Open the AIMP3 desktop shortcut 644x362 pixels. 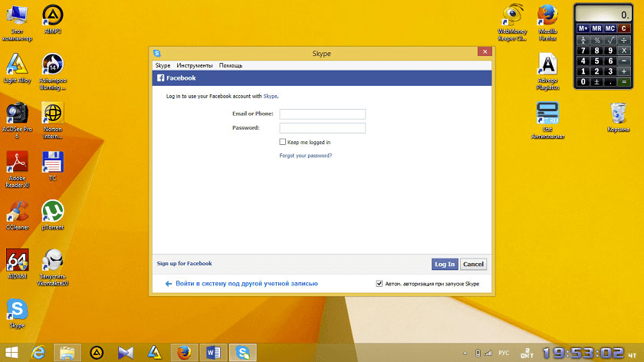53,19
